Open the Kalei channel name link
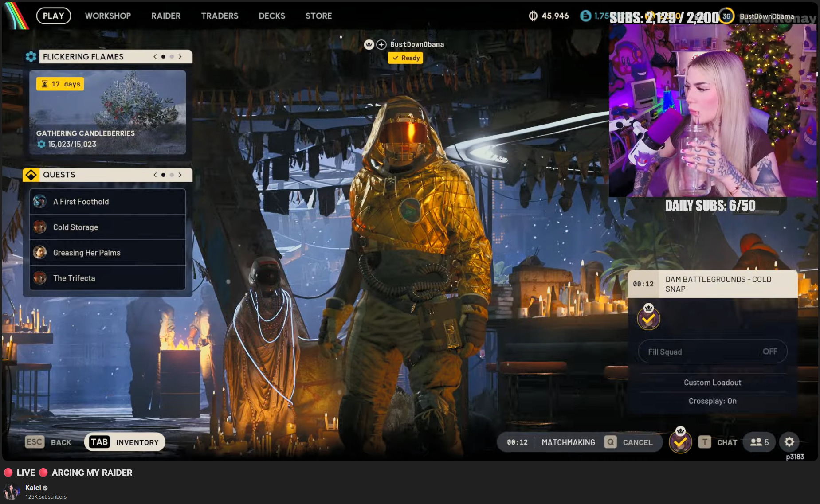820x504 pixels. (x=33, y=488)
